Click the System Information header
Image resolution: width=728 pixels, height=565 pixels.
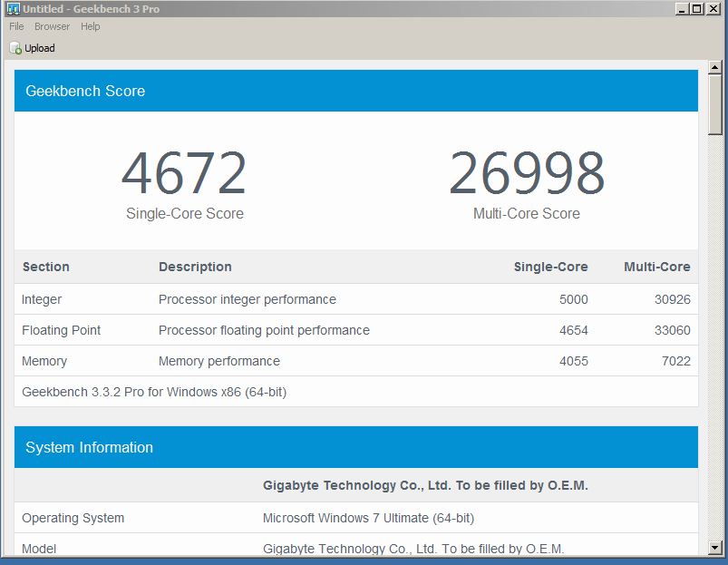356,447
